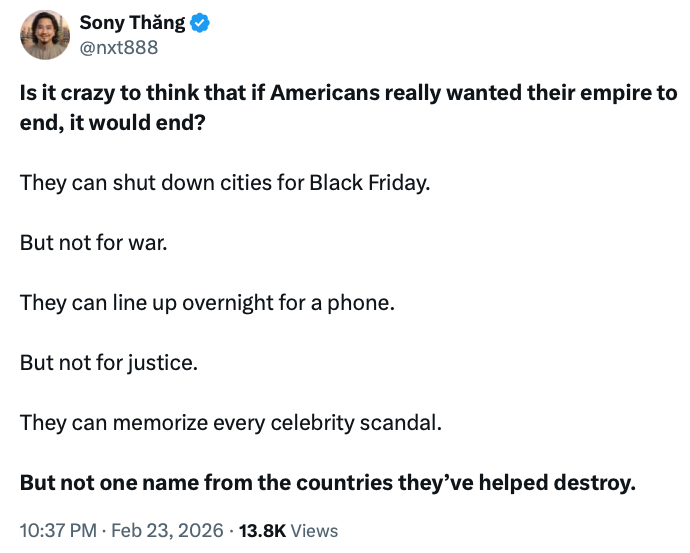Screen dimensions: 690x553
Task: Open the Sony Thăng display name link
Action: tap(130, 22)
